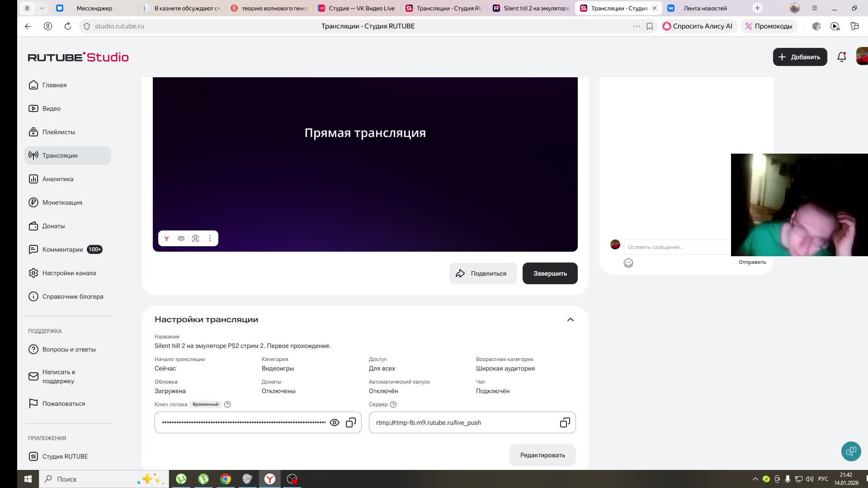Toggle the eye icon in player overlay
Viewport: 868px width, 488px height.
(x=181, y=239)
